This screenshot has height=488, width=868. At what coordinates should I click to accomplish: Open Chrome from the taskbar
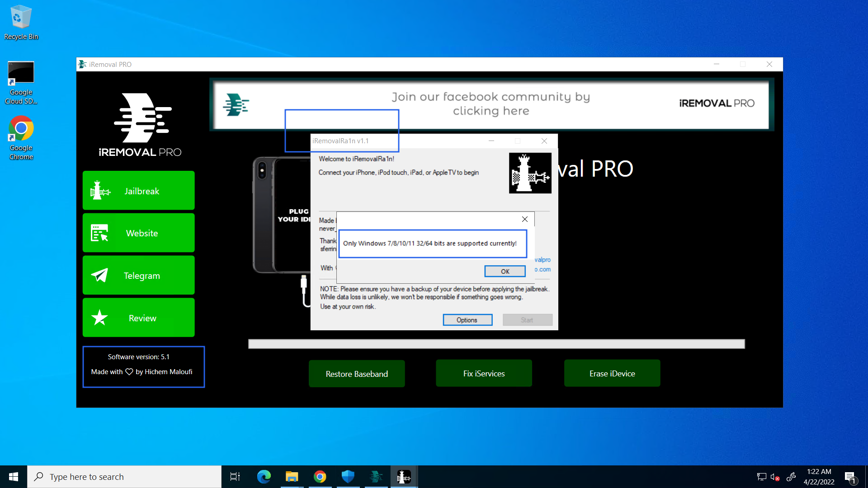pos(320,477)
